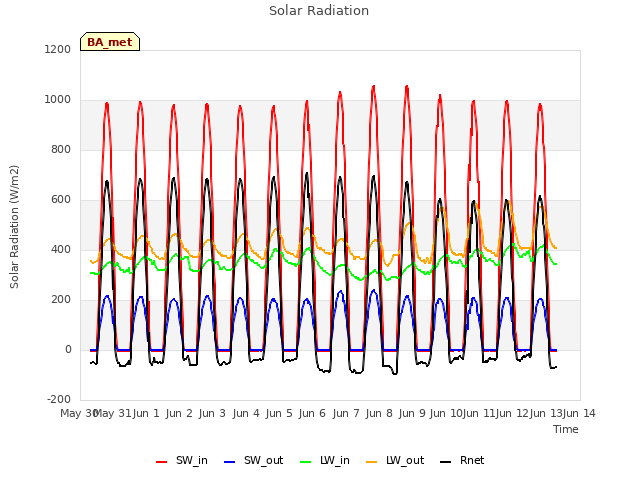Click the 600 y-axis tick label
640x480 pixels.
[61, 200]
